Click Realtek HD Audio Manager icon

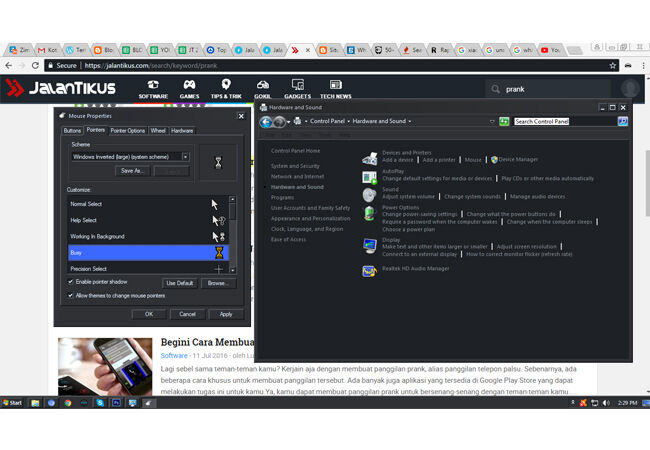click(x=369, y=271)
